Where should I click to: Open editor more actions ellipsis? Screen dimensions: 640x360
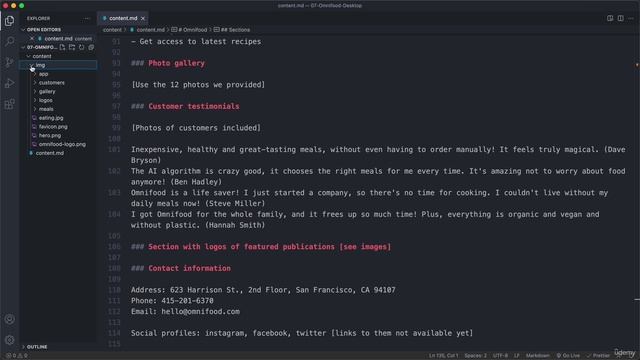[x=631, y=18]
